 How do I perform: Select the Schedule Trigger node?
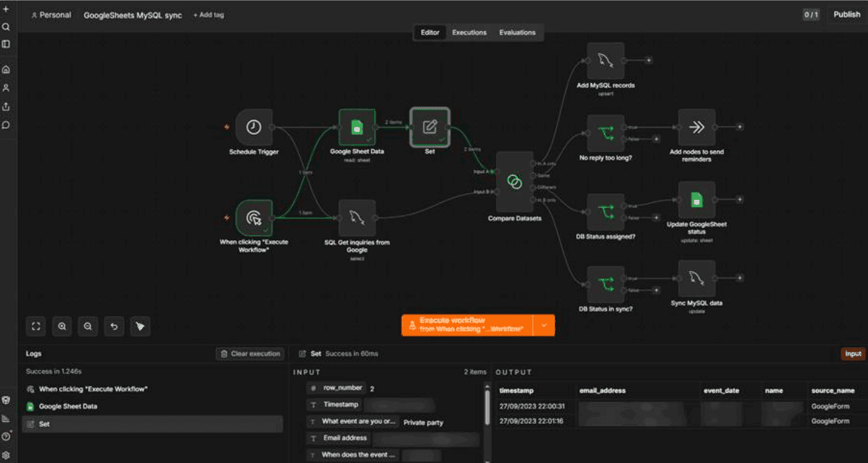pyautogui.click(x=254, y=127)
